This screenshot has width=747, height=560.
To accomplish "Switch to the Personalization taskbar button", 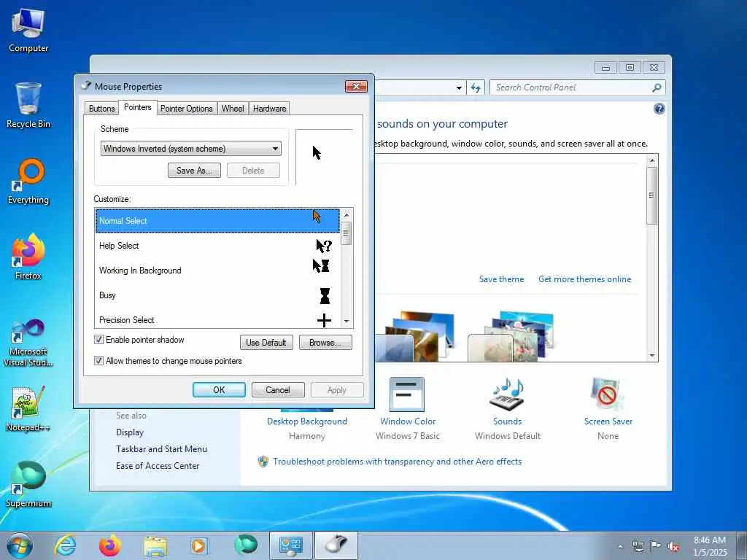I will pos(291,545).
